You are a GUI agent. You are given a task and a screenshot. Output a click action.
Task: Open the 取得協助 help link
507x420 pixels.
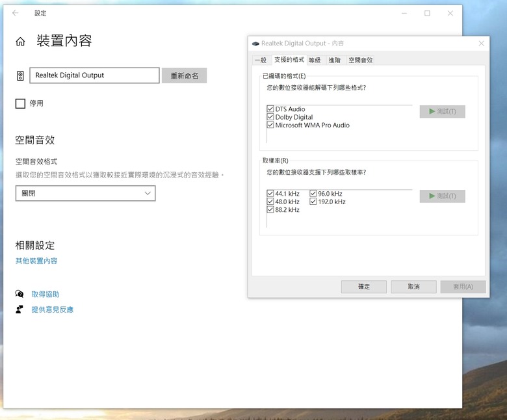point(45,295)
